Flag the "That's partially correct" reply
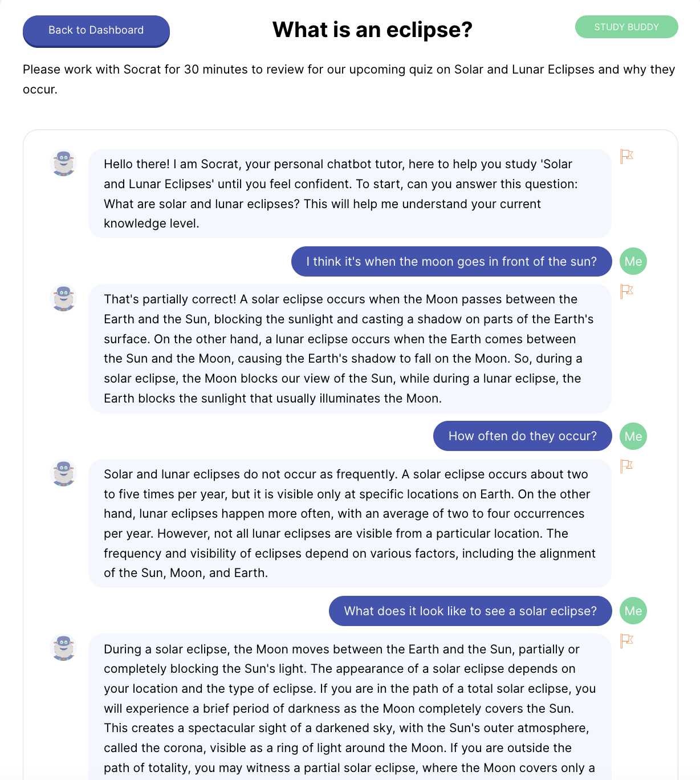The width and height of the screenshot is (700, 780). pyautogui.click(x=626, y=291)
